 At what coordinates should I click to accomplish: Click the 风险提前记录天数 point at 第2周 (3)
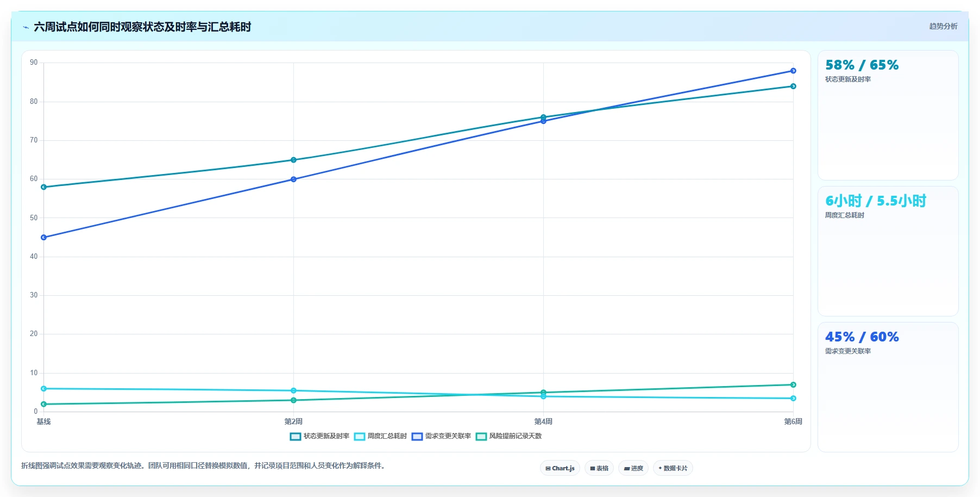(x=293, y=400)
